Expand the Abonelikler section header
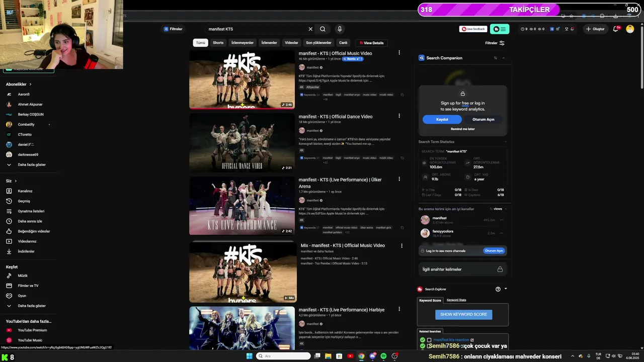The height and width of the screenshot is (362, 644). point(19,84)
